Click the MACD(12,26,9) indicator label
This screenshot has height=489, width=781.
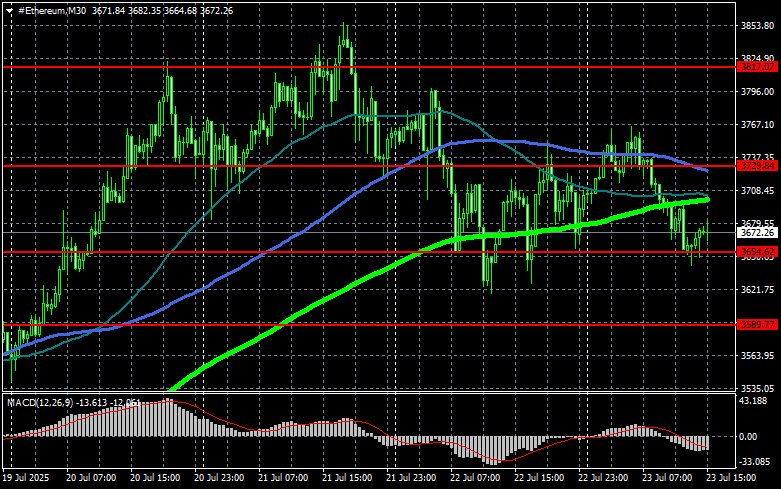40,402
